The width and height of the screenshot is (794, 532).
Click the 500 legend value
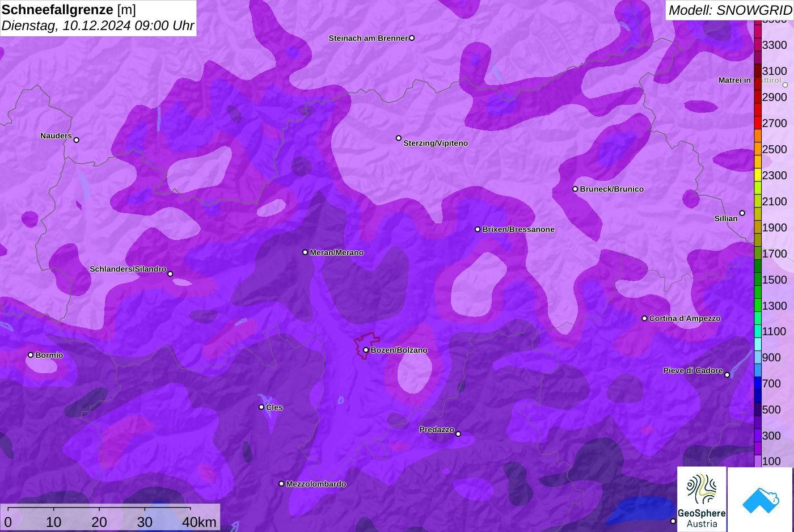click(x=771, y=410)
